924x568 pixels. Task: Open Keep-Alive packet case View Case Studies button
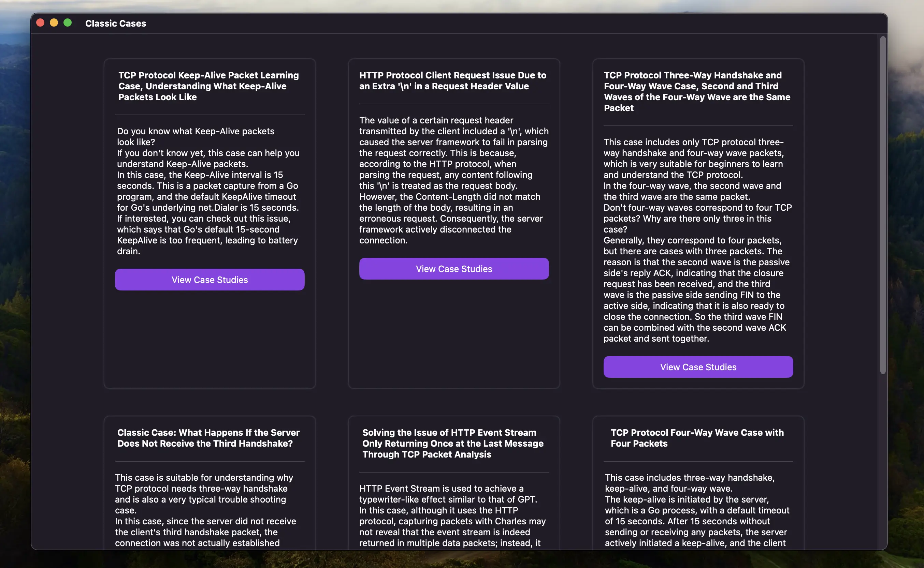tap(210, 280)
